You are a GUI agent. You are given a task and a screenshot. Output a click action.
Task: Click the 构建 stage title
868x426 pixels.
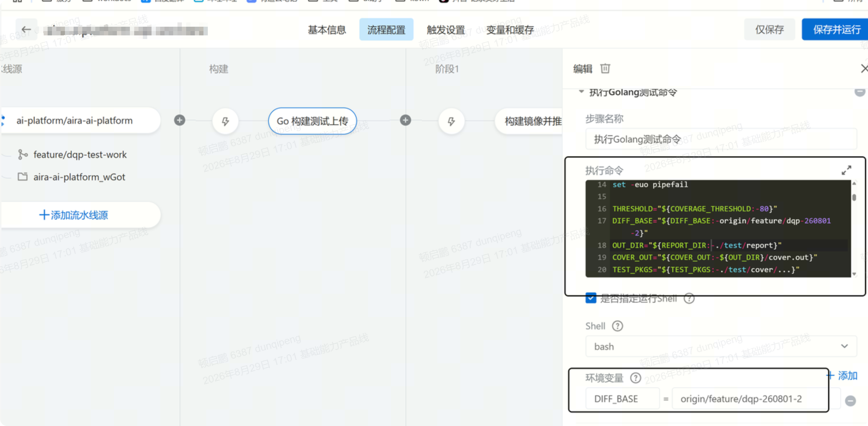219,69
